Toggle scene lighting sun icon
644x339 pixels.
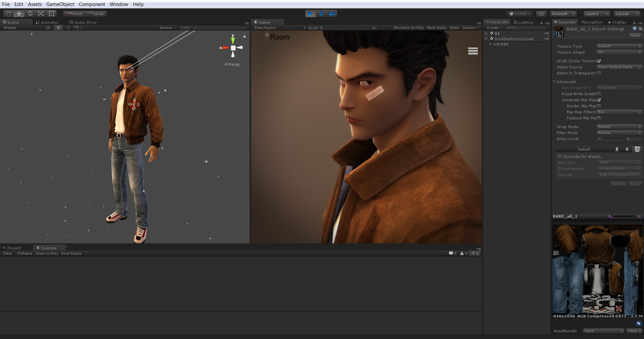tap(59, 28)
